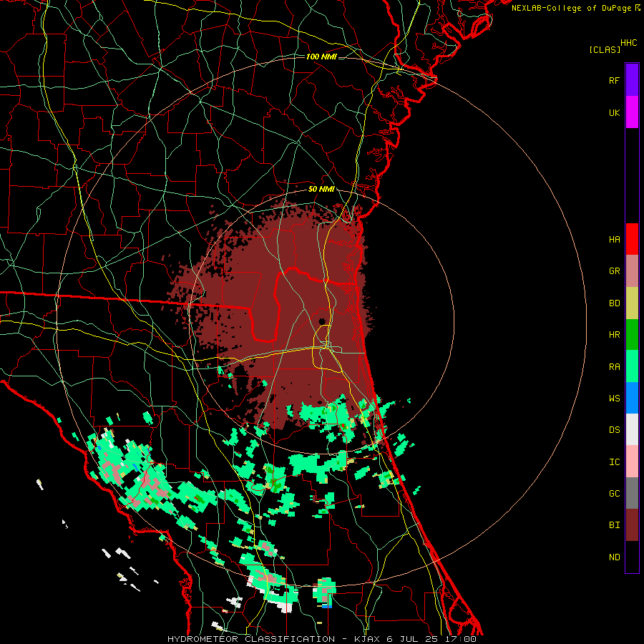
Task: Click the 50 NMI range ring label
Action: pyautogui.click(x=321, y=190)
